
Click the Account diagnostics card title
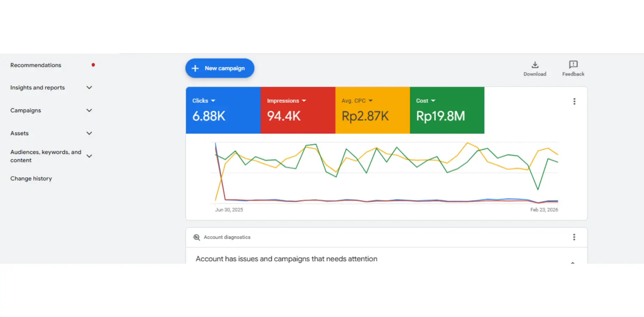click(227, 237)
